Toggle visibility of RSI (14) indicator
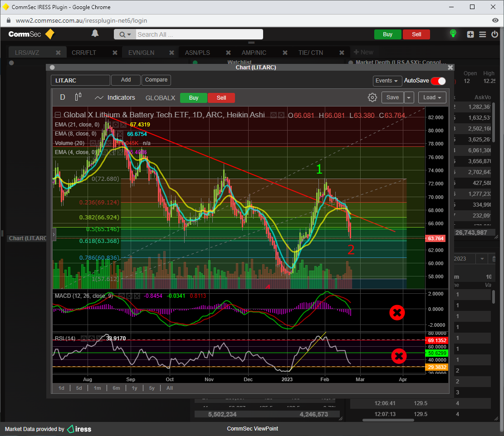Image resolution: width=504 pixels, height=436 pixels. 84,339
